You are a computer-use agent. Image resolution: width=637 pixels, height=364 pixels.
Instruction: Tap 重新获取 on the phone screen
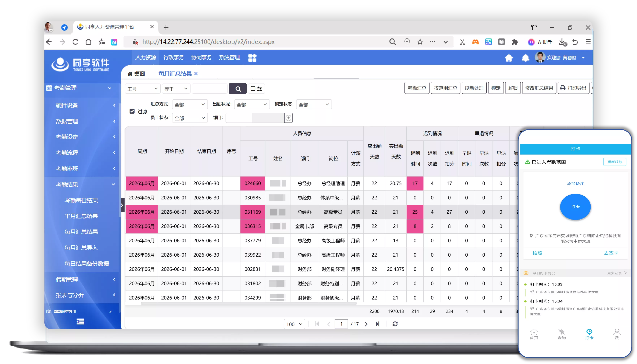tap(614, 162)
